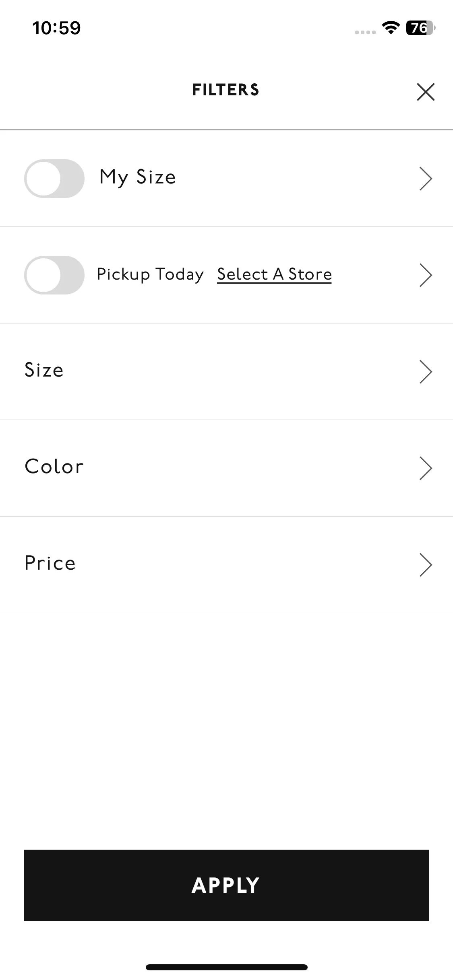Open the Price filter row
Screen dimensions: 453x980
pyautogui.click(x=226, y=565)
